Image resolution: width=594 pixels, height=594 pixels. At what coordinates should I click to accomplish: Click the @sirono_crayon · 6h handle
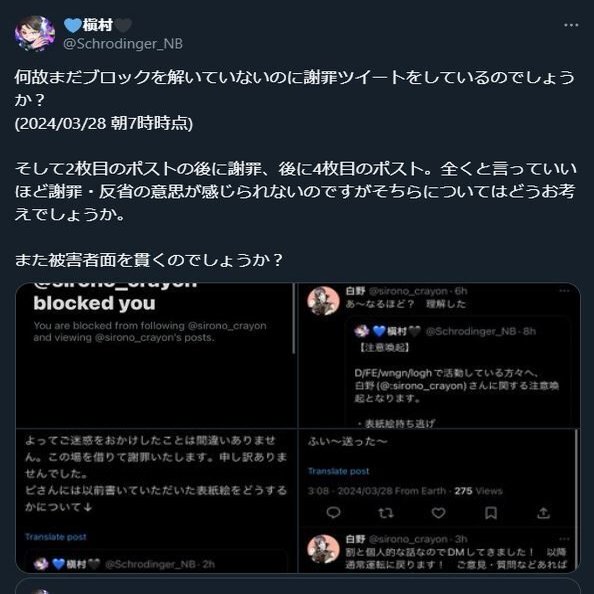point(418,291)
